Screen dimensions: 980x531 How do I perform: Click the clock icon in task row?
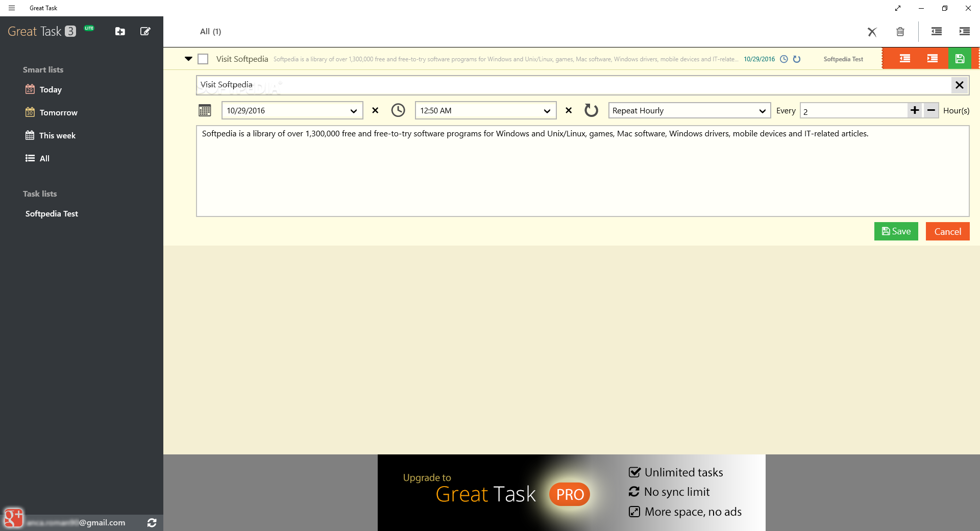click(x=784, y=59)
